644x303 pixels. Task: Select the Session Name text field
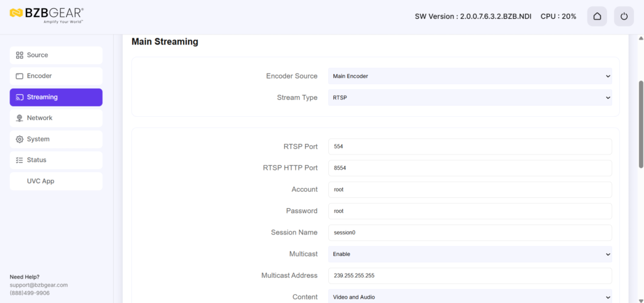point(470,233)
